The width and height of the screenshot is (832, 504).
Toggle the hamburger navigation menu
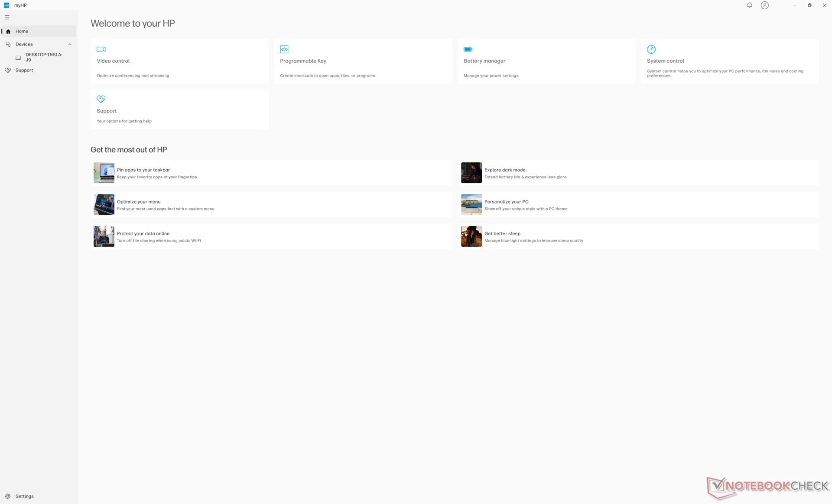tap(7, 17)
